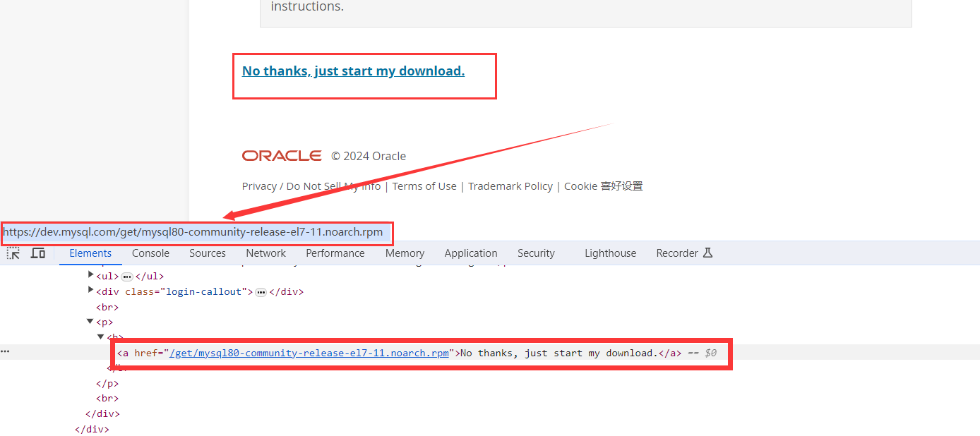The image size is (980, 436).
Task: Open the Sources tab
Action: 208,253
